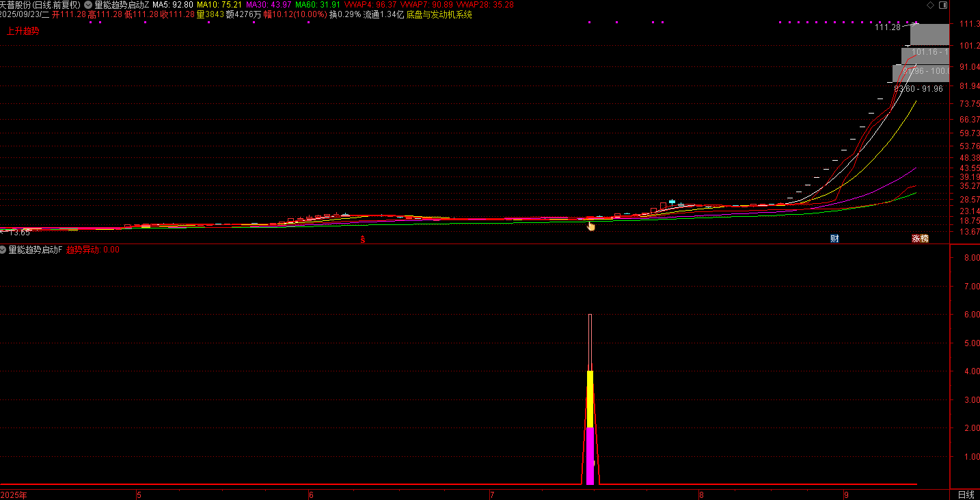
Task: Expand dropdown arrow before 量能趋势启动F indicator
Action: 3,250
